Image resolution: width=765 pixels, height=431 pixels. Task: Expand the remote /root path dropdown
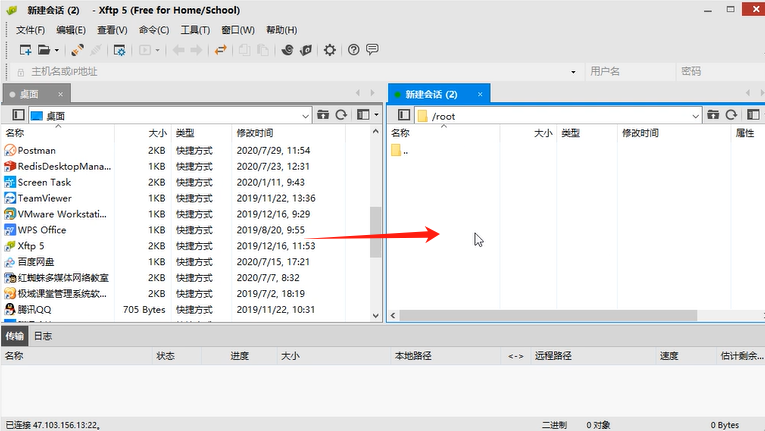(696, 116)
